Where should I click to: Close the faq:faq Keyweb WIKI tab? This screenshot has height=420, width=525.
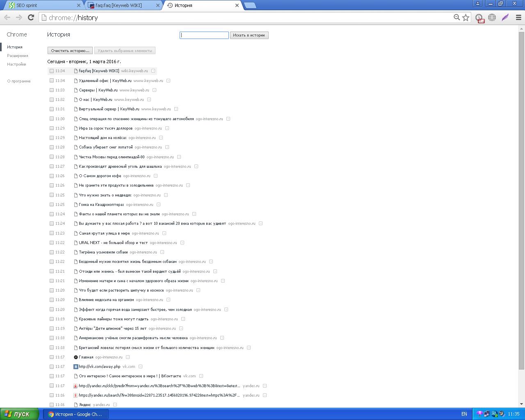(158, 5)
